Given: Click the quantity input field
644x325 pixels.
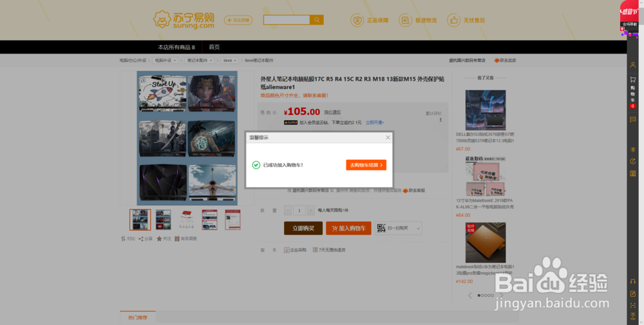Looking at the screenshot, I should [x=299, y=210].
